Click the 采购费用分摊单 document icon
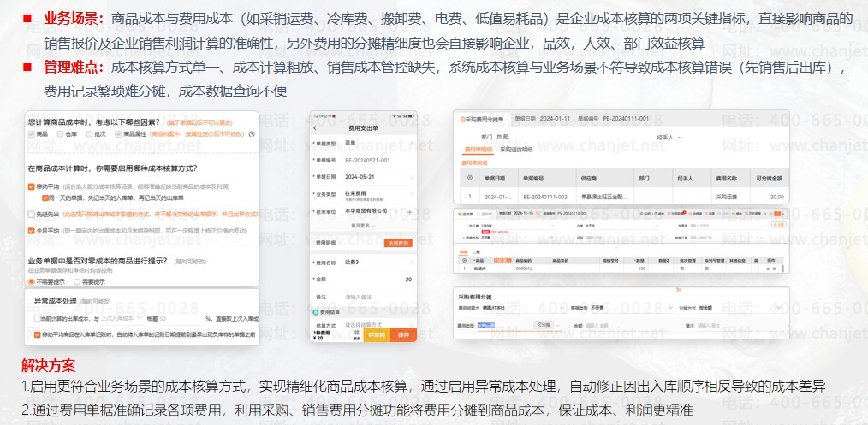The image size is (868, 425). point(463,119)
